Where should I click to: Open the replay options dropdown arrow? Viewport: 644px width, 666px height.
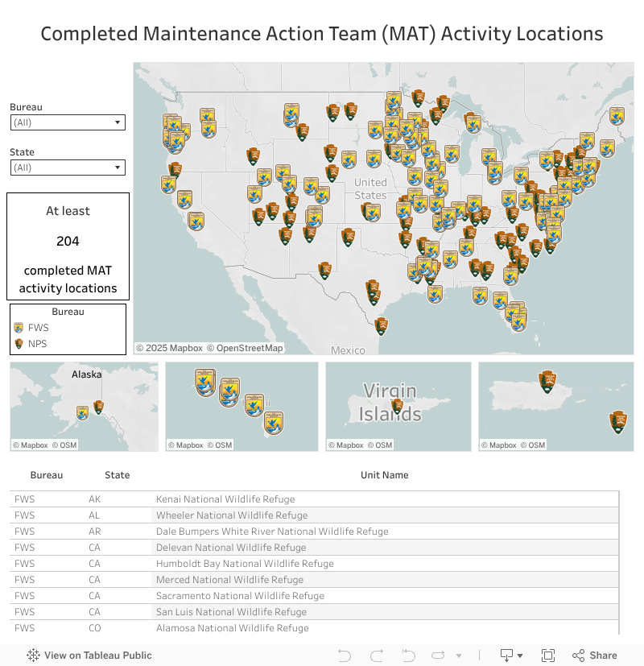459,656
